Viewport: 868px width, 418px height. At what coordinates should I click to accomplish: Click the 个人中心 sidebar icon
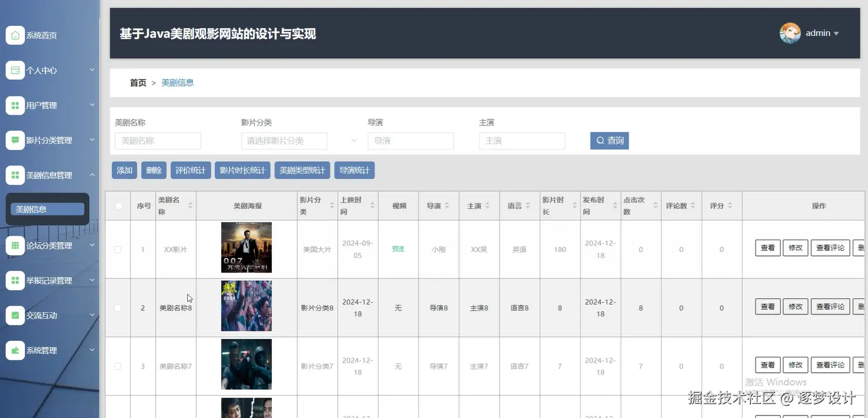(x=15, y=70)
